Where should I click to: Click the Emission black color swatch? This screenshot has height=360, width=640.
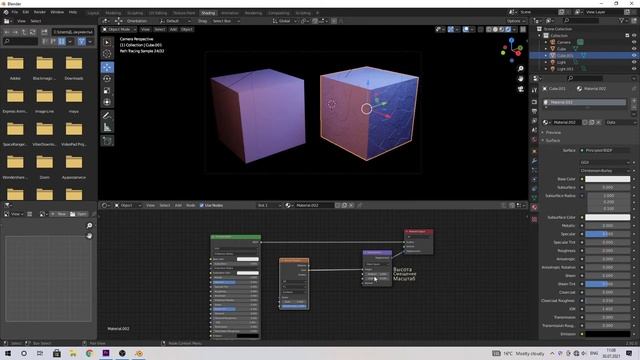coord(607,334)
